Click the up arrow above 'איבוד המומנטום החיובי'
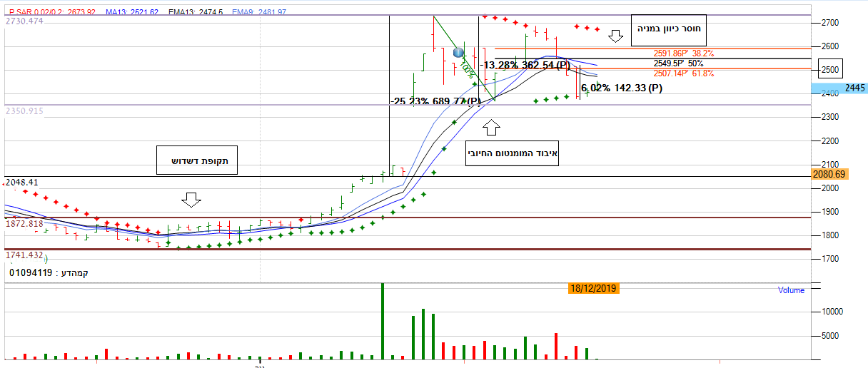Image resolution: width=868 pixels, height=368 pixels. point(492,128)
